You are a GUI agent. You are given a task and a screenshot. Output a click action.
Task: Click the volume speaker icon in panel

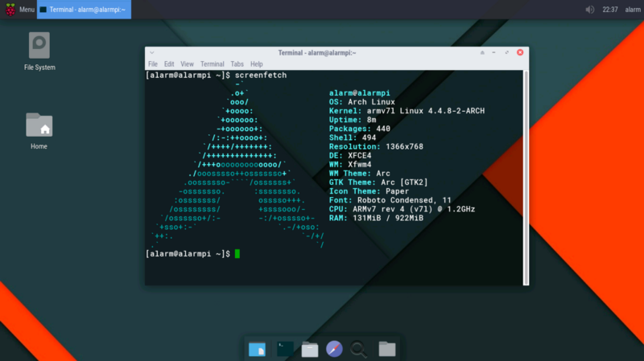(x=590, y=10)
